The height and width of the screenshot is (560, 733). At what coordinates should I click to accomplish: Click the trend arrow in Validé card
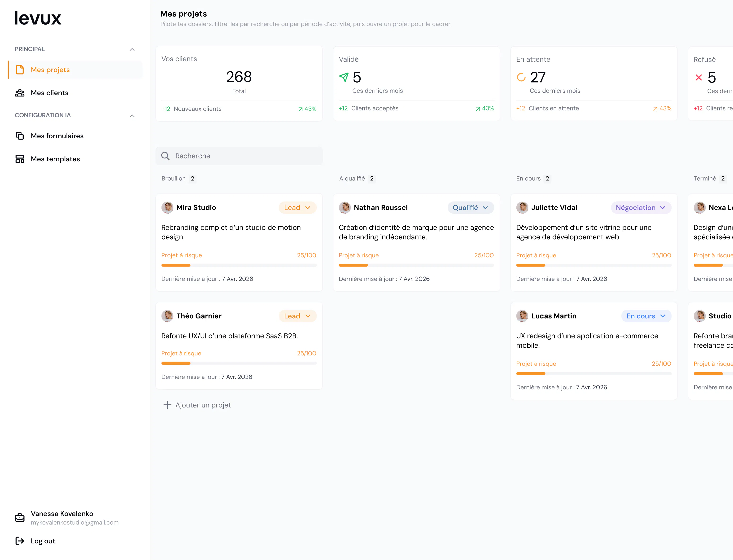tap(478, 109)
